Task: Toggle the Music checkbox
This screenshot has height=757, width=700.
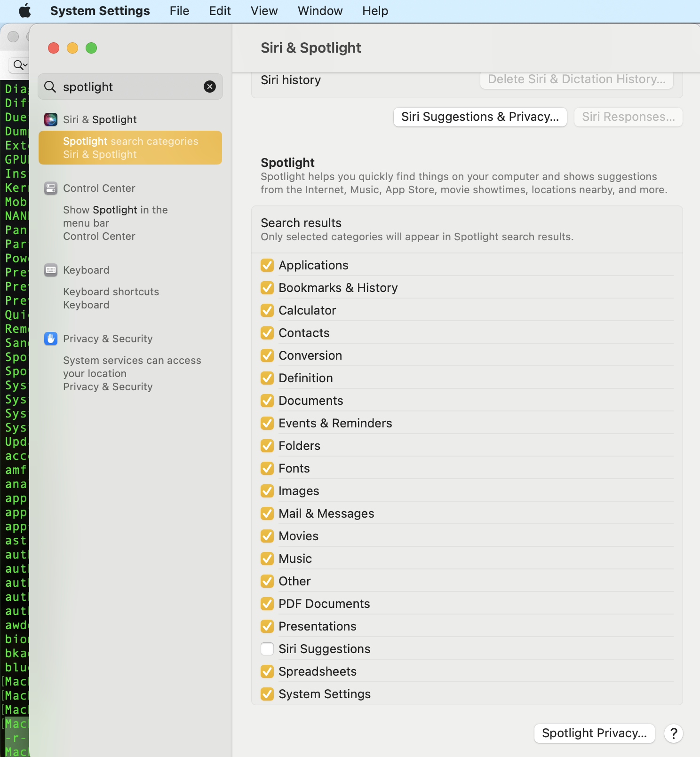Action: [x=267, y=559]
